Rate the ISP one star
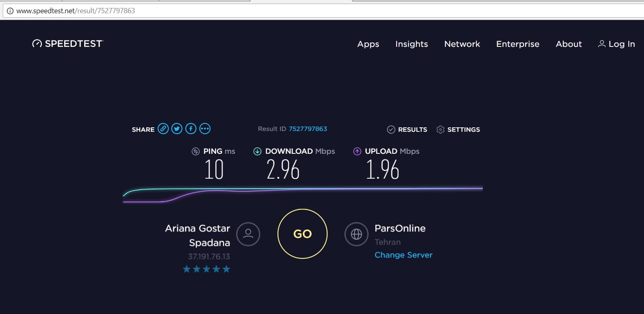The width and height of the screenshot is (644, 314). (186, 269)
